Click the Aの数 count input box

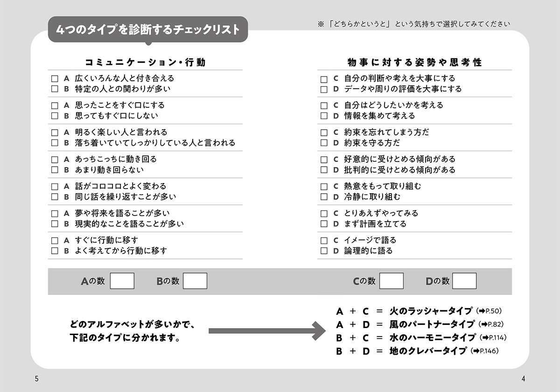pyautogui.click(x=122, y=281)
